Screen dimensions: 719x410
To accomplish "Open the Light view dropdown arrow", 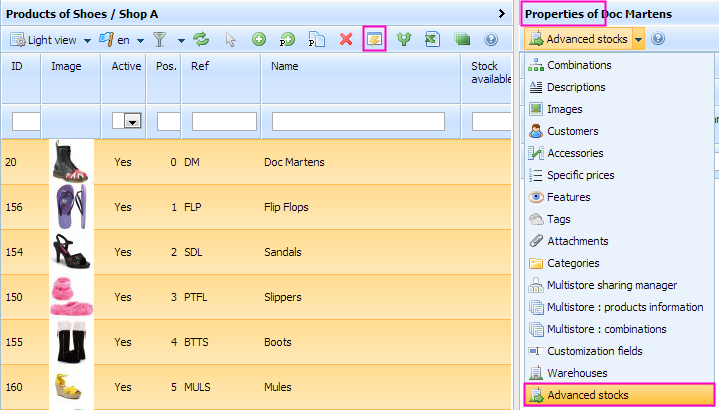I will pyautogui.click(x=87, y=40).
